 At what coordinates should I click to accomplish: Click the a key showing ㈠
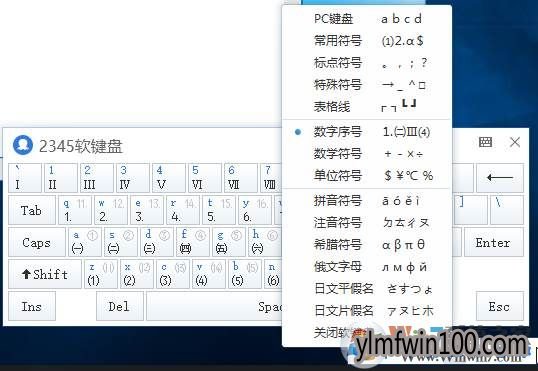pos(85,242)
